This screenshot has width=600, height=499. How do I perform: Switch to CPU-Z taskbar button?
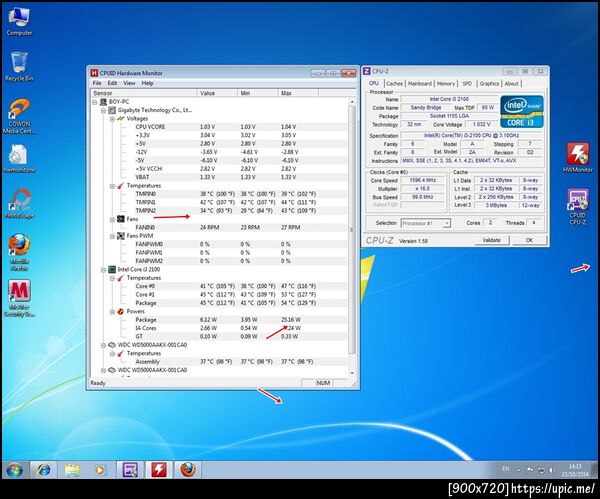(x=130, y=470)
